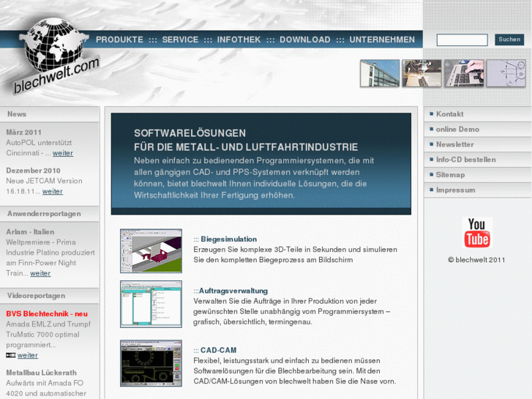
Task: Click the video film icon beside weiter
Action: point(10,355)
